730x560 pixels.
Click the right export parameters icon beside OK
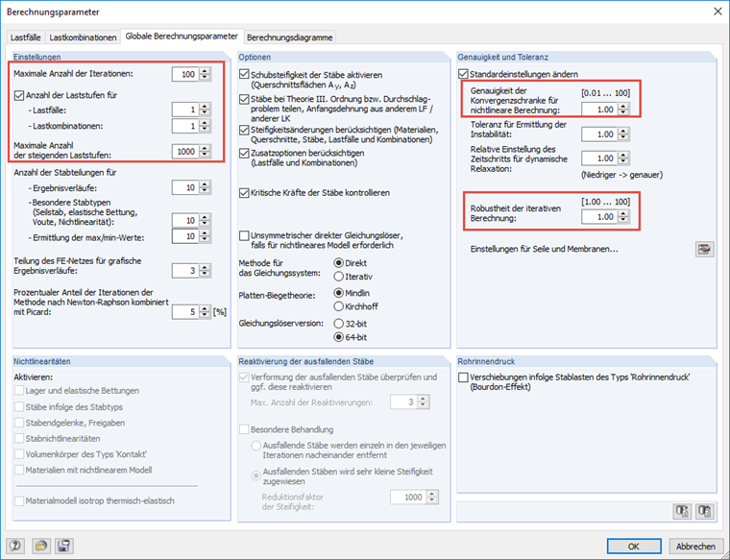coord(705,512)
